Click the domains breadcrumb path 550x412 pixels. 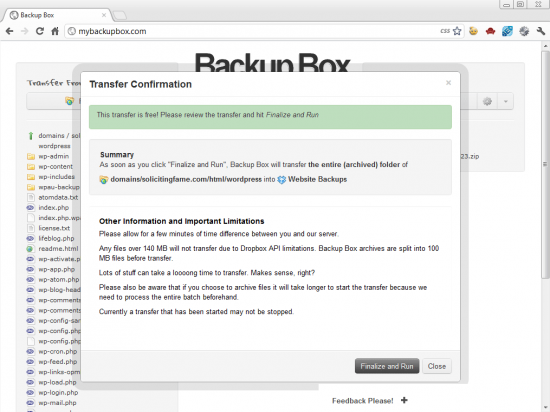pyautogui.click(x=51, y=136)
